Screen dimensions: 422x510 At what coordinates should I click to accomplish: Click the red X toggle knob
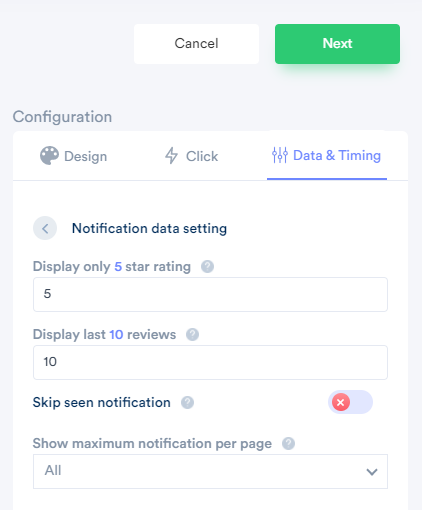(341, 402)
